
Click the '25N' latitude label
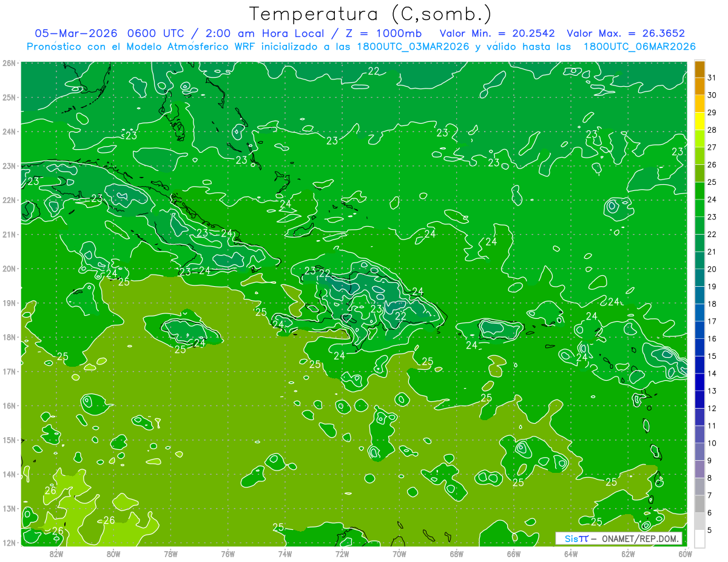tap(9, 97)
